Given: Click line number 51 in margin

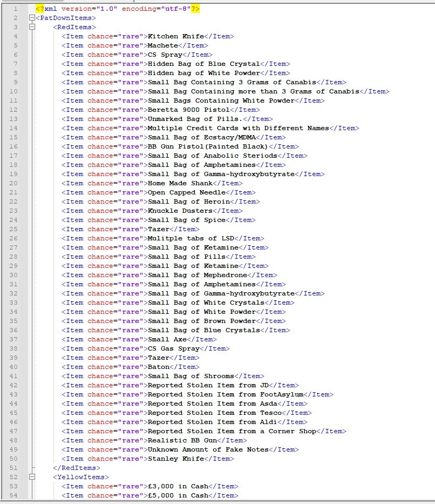Looking at the screenshot, I should 15,468.
